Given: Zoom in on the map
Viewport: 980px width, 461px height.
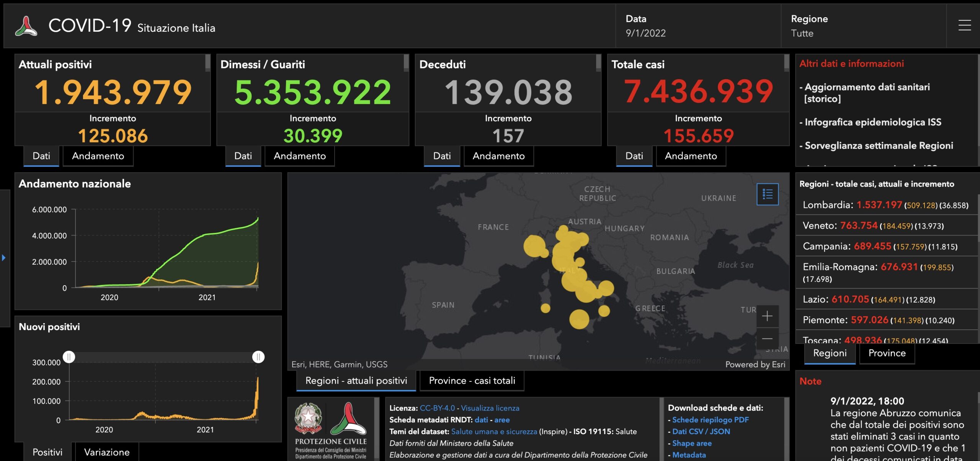Looking at the screenshot, I should point(767,316).
